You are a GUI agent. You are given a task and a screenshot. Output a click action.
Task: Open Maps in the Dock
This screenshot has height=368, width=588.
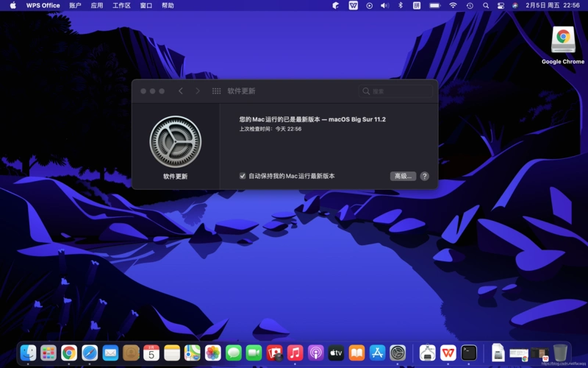(193, 353)
